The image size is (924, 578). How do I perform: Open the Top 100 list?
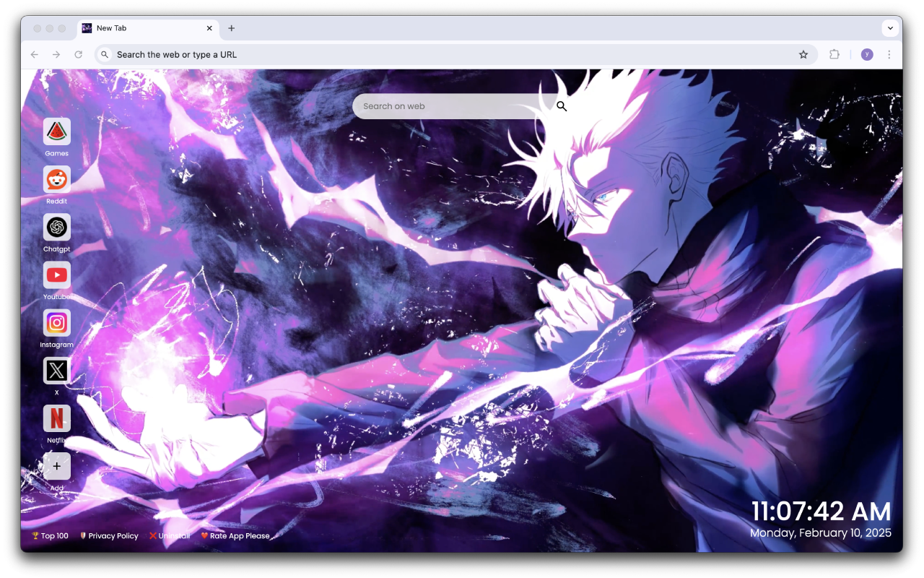[50, 535]
